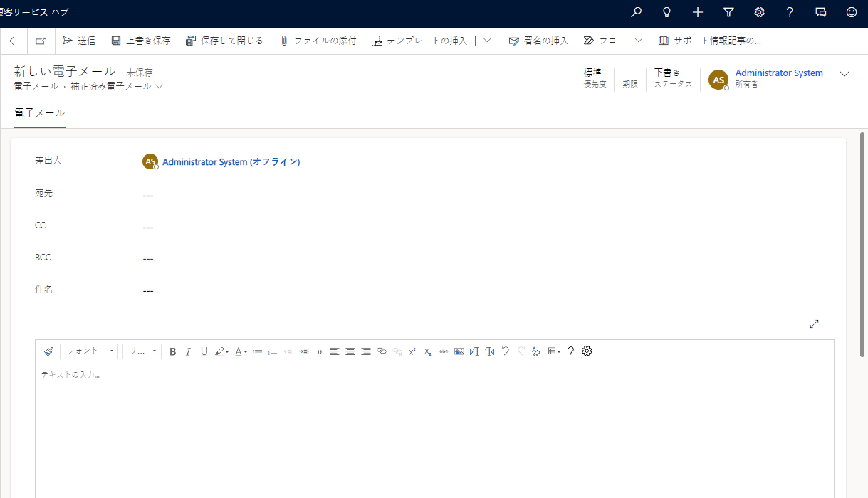Clear all formatting
Image resolution: width=868 pixels, height=498 pixels.
click(x=536, y=351)
